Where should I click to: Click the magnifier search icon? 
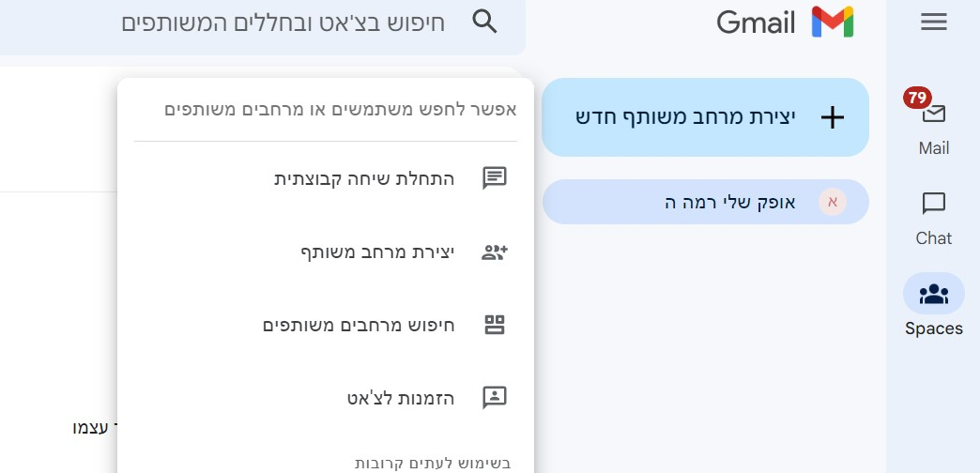[484, 22]
